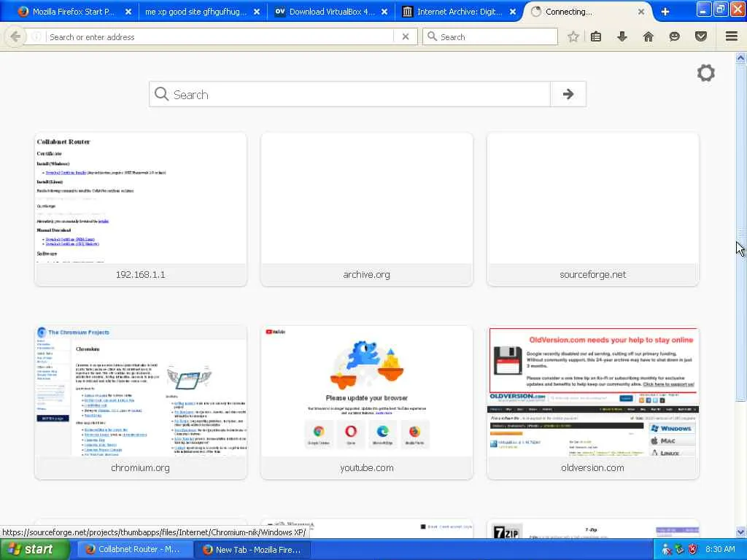This screenshot has height=560, width=747.
Task: Stop loading with the X button
Action: click(x=406, y=36)
